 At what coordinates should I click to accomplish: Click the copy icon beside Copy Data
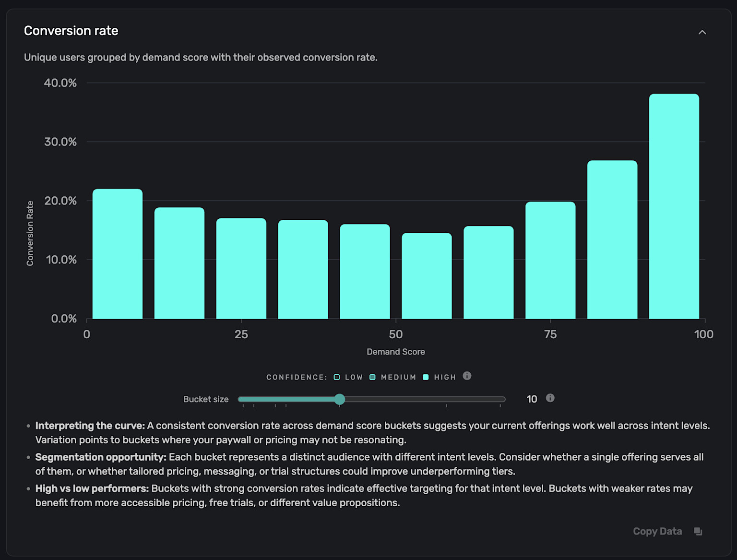click(698, 531)
